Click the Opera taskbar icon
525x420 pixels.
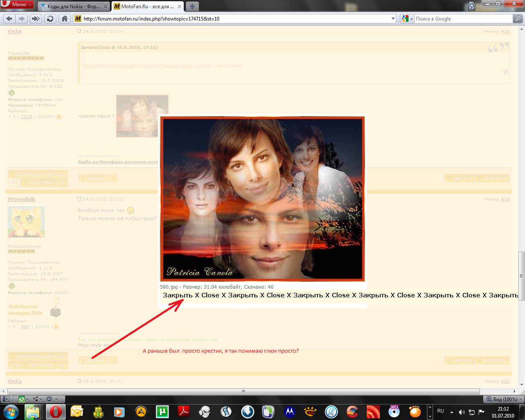click(x=56, y=411)
